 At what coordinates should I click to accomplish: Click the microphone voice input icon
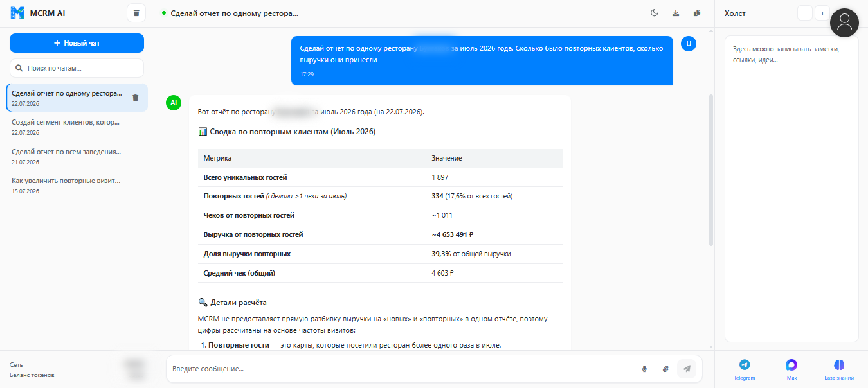[x=644, y=369]
